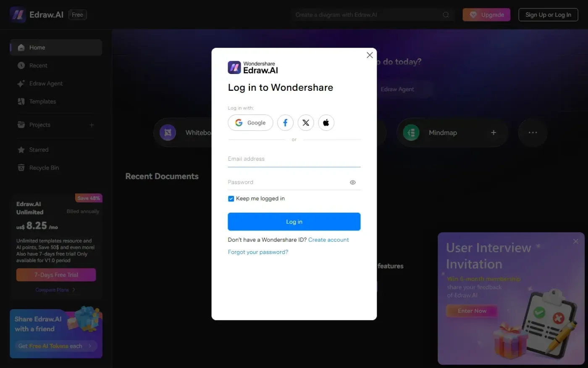Close the login dialog

(x=370, y=55)
